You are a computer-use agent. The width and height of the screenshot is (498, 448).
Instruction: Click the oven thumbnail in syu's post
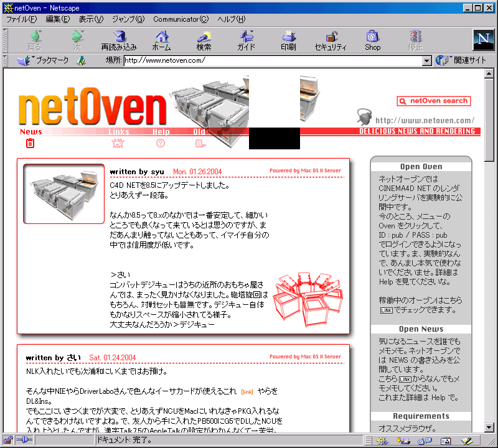(64, 194)
